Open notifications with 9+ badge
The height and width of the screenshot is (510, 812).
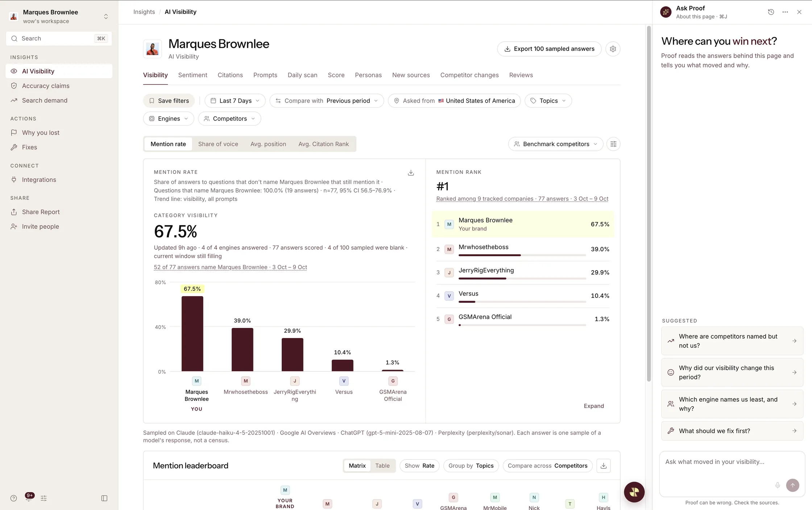click(29, 497)
